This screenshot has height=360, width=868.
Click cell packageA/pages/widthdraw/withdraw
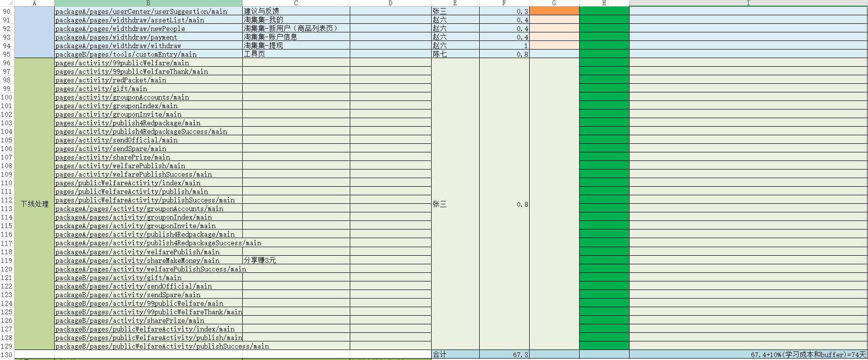coord(148,45)
